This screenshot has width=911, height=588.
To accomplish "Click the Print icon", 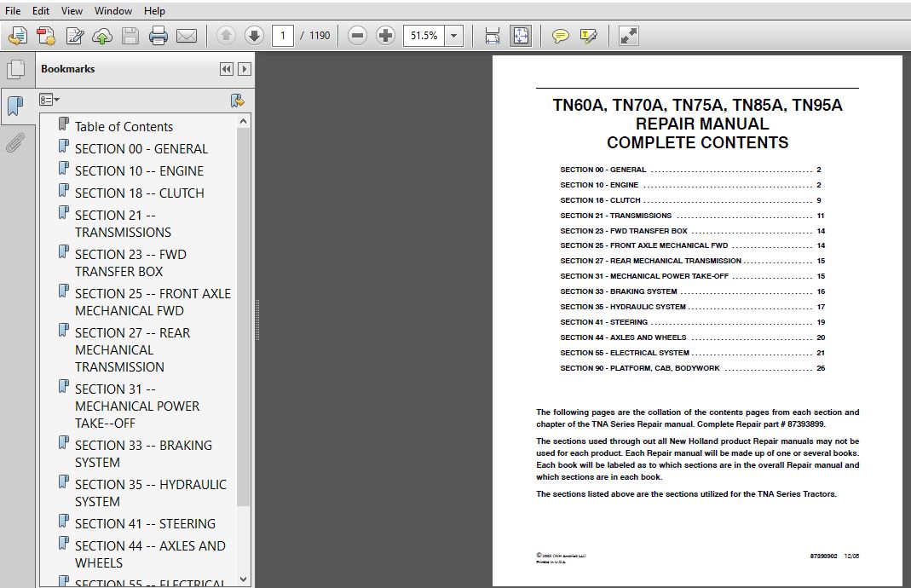I will pos(158,36).
